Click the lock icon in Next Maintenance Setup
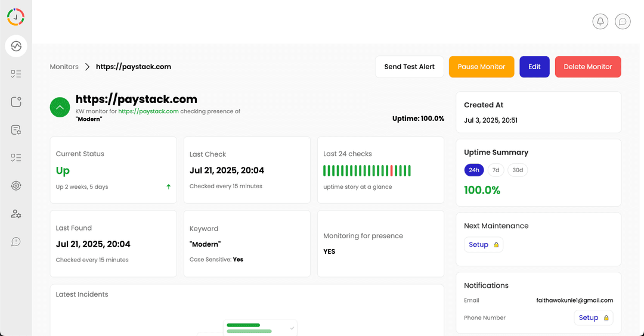Image resolution: width=644 pixels, height=336 pixels. coord(496,245)
